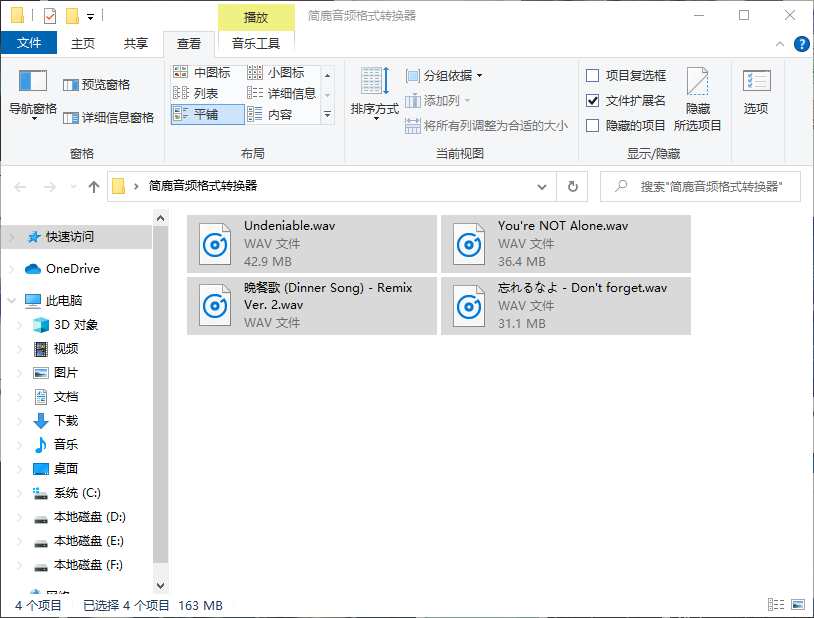Switch to the 播放 (Play) tab
814x618 pixels.
[256, 17]
